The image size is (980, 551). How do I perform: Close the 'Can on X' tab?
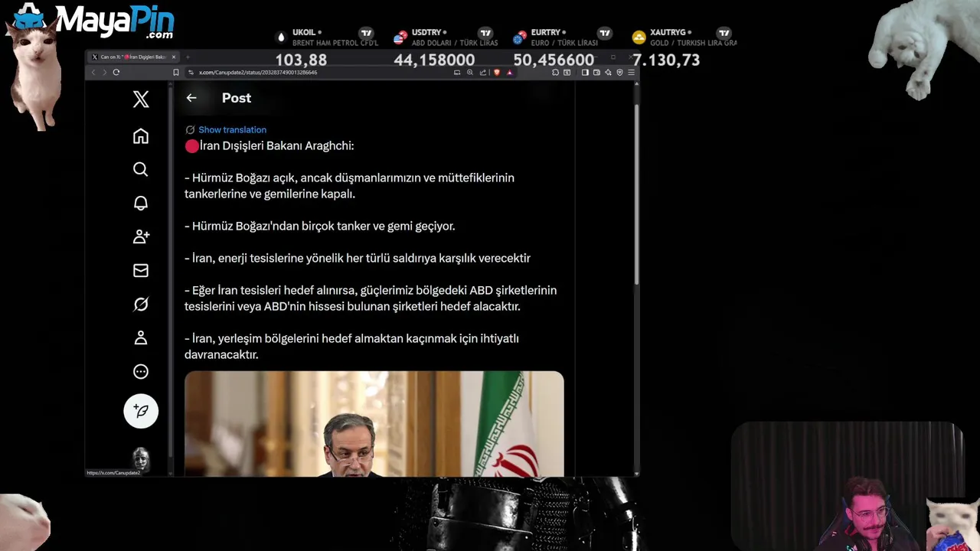click(174, 57)
